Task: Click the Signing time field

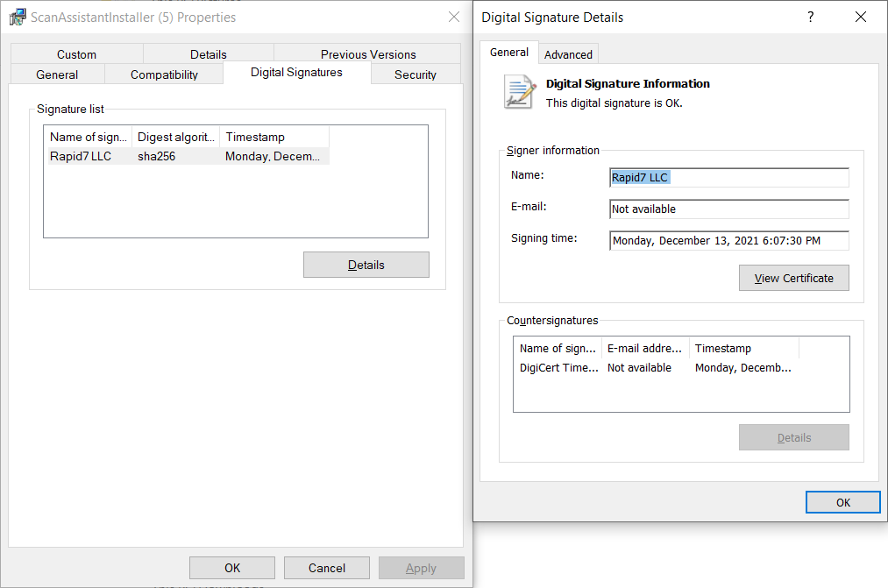Action: pos(728,241)
